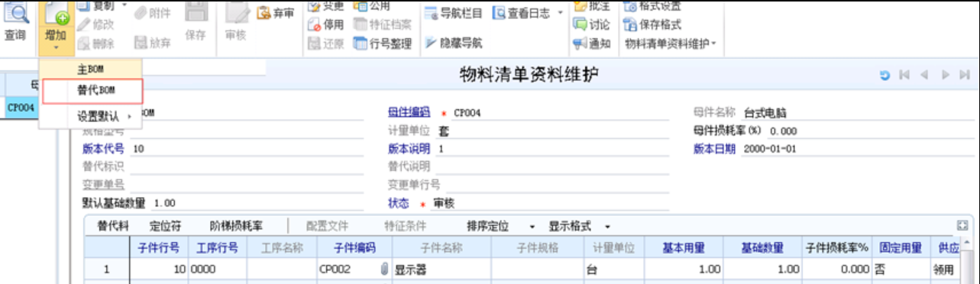Open the 物料清单资料维护 format dropdown
Image resolution: width=980 pixels, height=284 pixels.
point(671,44)
